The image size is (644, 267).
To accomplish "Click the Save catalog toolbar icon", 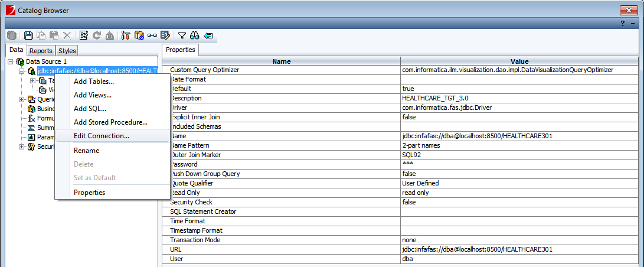I will 28,36.
